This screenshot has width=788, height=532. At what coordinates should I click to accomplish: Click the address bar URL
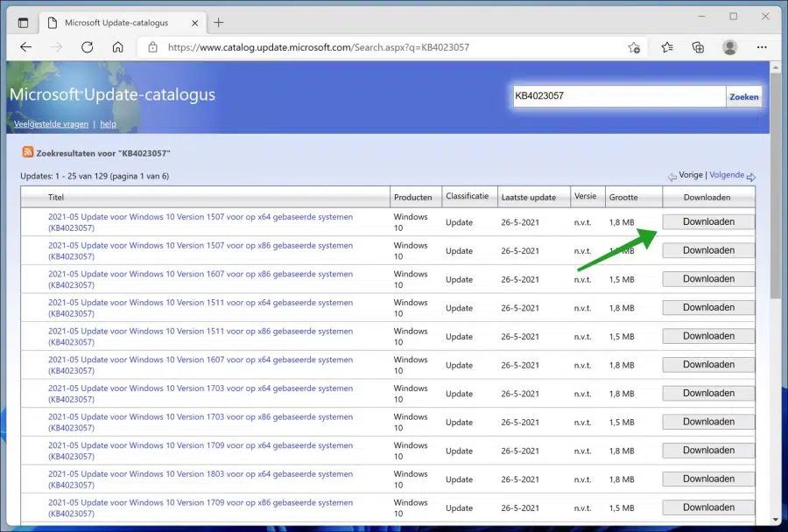click(x=319, y=47)
